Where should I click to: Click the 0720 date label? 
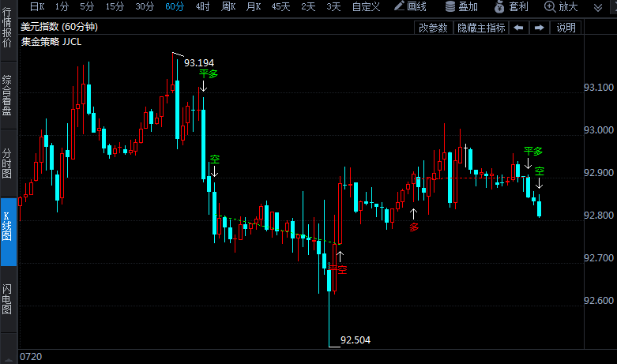click(x=31, y=357)
